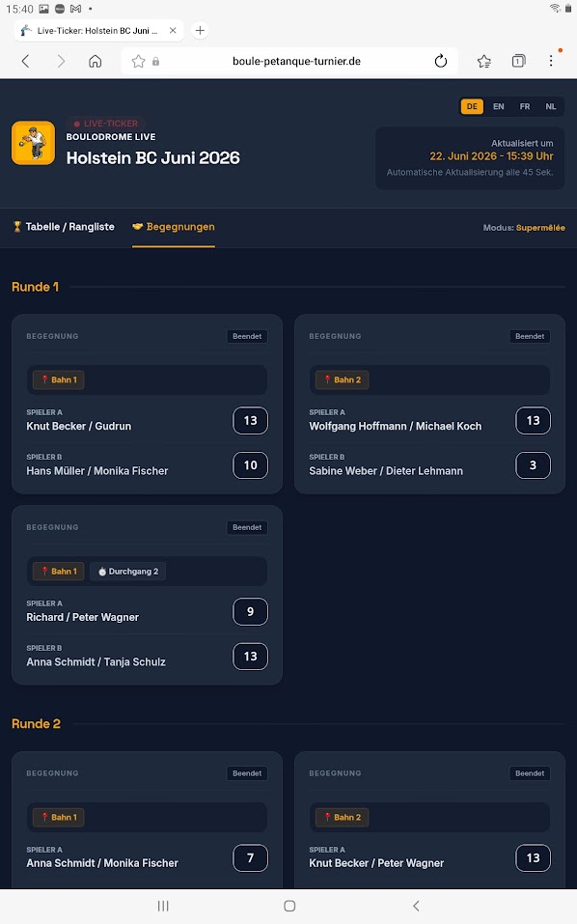The width and height of the screenshot is (577, 924).
Task: Close the Live-Ticker browser tab
Action: [x=173, y=31]
